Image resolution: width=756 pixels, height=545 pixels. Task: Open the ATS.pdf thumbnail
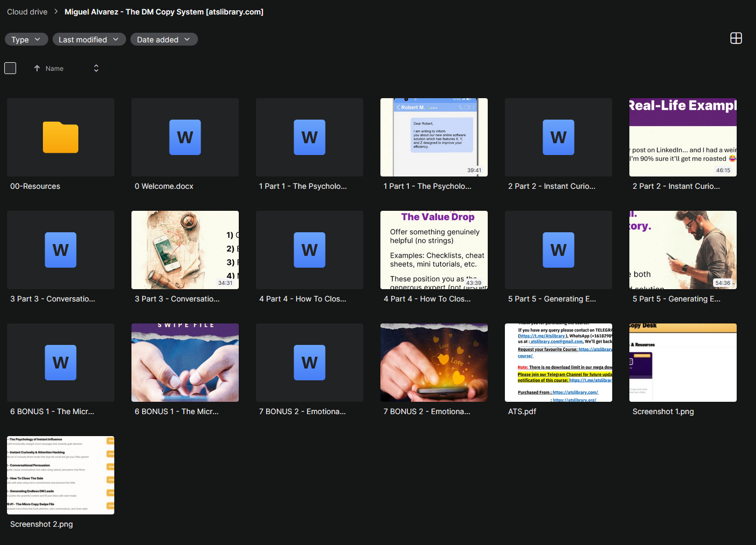[x=558, y=363]
